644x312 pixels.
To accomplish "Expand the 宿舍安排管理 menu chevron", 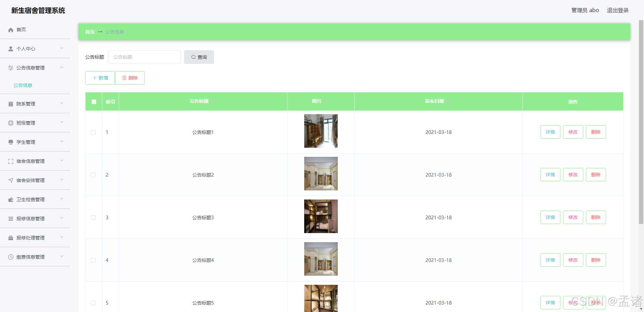I will tap(62, 180).
